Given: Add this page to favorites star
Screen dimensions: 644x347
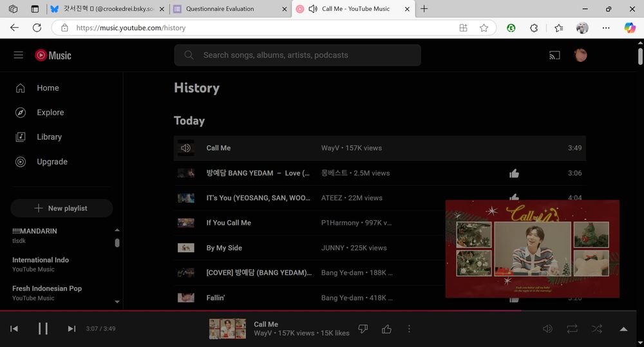Looking at the screenshot, I should pyautogui.click(x=484, y=28).
